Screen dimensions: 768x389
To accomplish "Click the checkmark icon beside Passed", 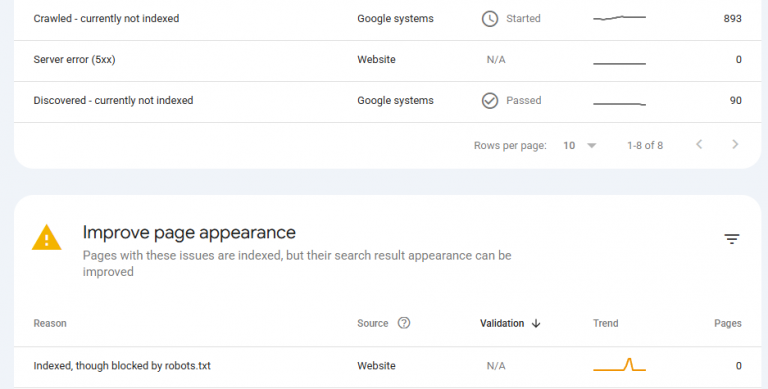I will click(490, 100).
